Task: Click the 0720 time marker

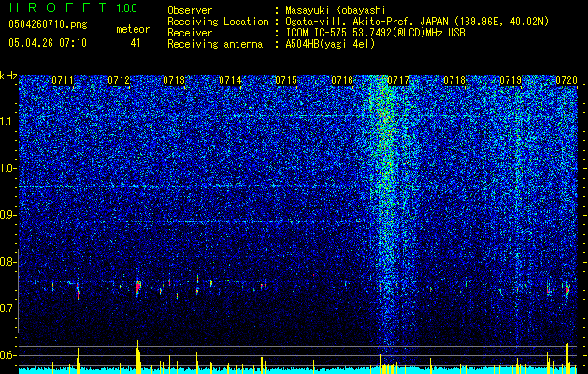Action: point(566,79)
